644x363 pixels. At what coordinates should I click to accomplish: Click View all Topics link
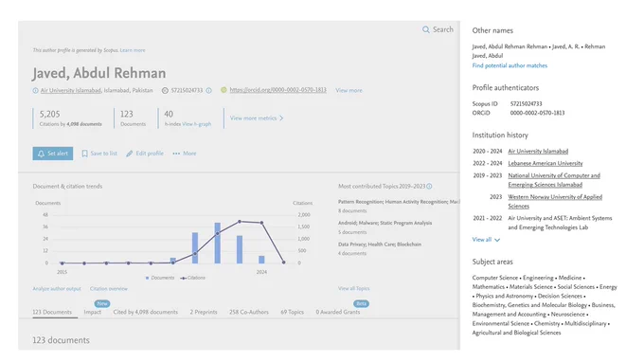(x=353, y=288)
